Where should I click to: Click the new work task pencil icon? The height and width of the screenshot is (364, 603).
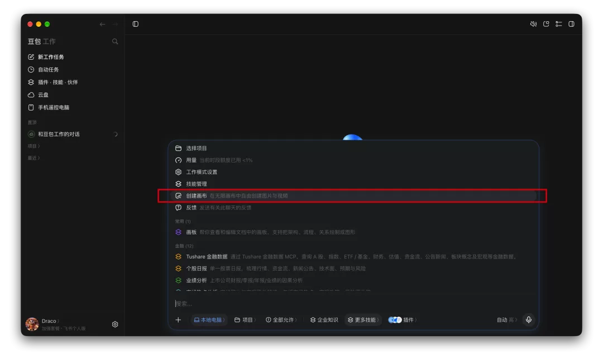coord(31,57)
